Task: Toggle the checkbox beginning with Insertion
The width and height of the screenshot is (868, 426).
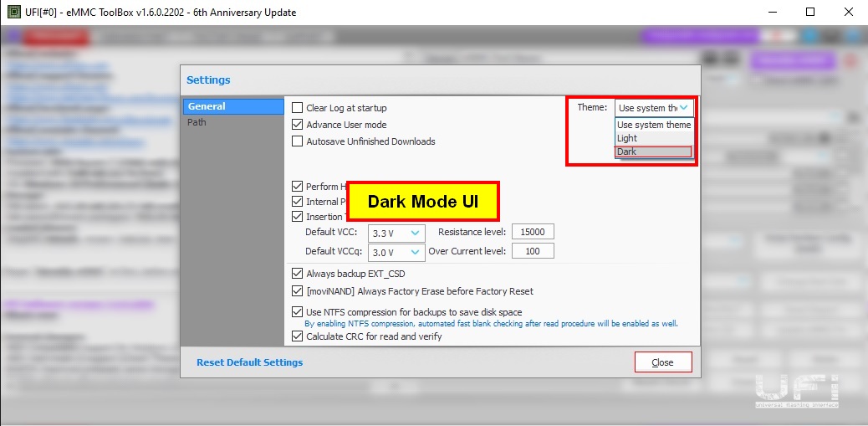Action: click(297, 217)
